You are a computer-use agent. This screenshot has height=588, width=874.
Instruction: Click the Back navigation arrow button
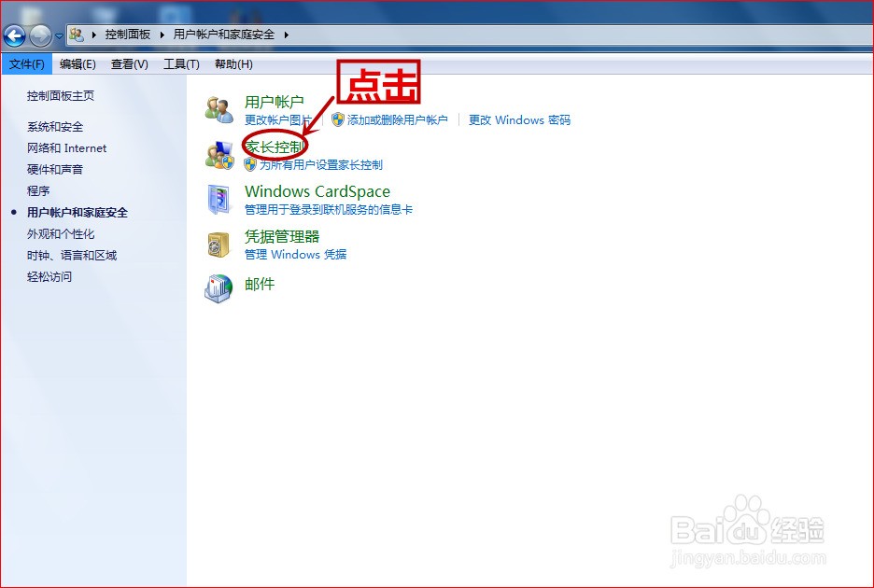click(15, 36)
